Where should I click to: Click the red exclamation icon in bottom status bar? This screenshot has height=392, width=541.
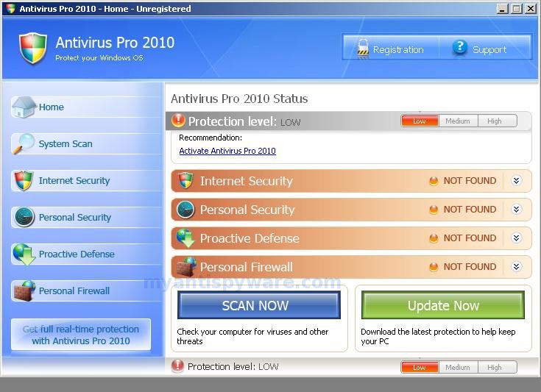[177, 366]
